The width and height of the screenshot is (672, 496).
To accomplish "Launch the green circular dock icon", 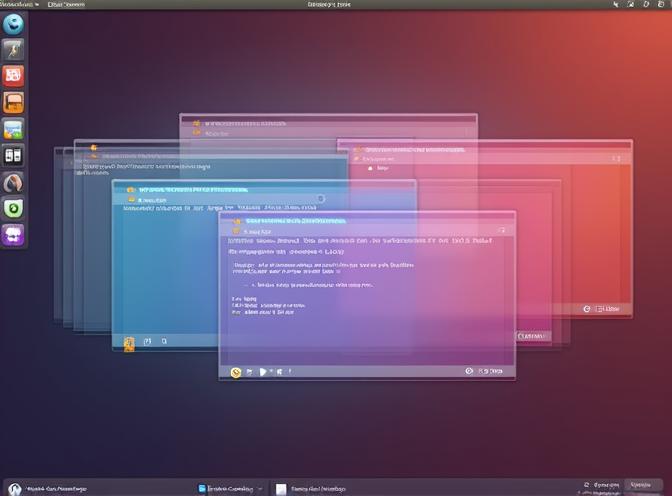I will (x=15, y=208).
